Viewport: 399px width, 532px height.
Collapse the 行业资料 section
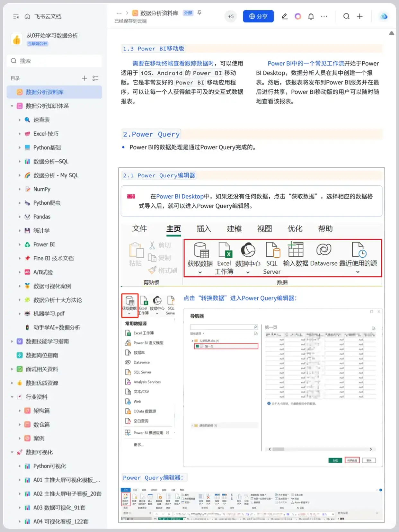tap(12, 397)
